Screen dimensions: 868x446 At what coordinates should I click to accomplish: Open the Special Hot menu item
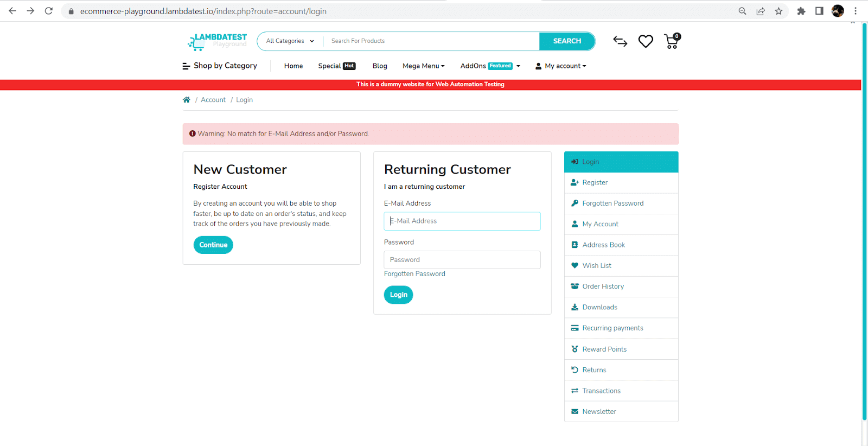tap(337, 66)
